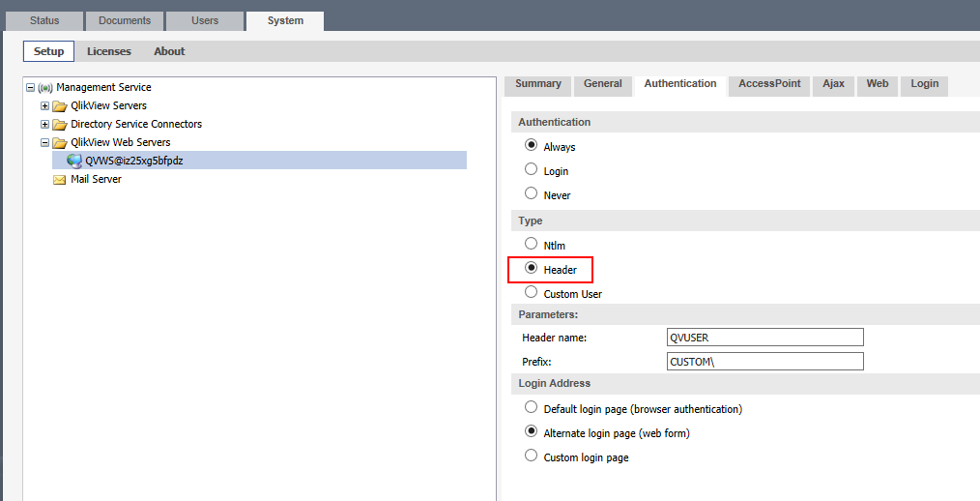This screenshot has width=980, height=501.
Task: Select Management Service root label
Action: 103,87
